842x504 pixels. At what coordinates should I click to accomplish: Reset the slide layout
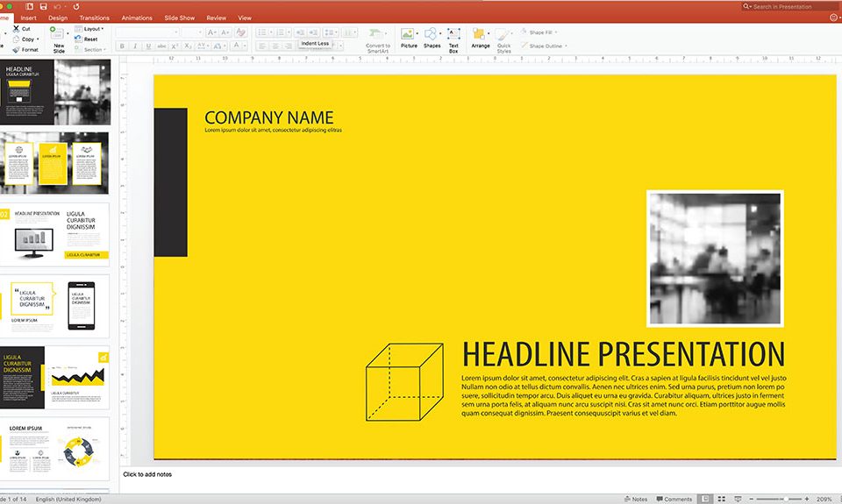(x=87, y=39)
